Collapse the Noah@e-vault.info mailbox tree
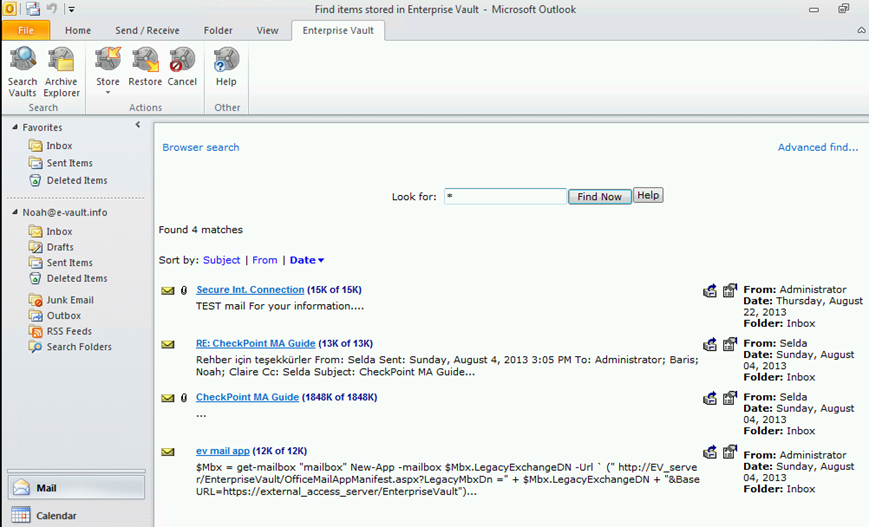Screen dimensions: 869x527 15,212
